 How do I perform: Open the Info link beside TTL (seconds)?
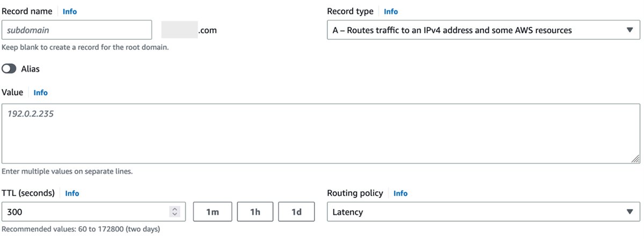point(72,193)
